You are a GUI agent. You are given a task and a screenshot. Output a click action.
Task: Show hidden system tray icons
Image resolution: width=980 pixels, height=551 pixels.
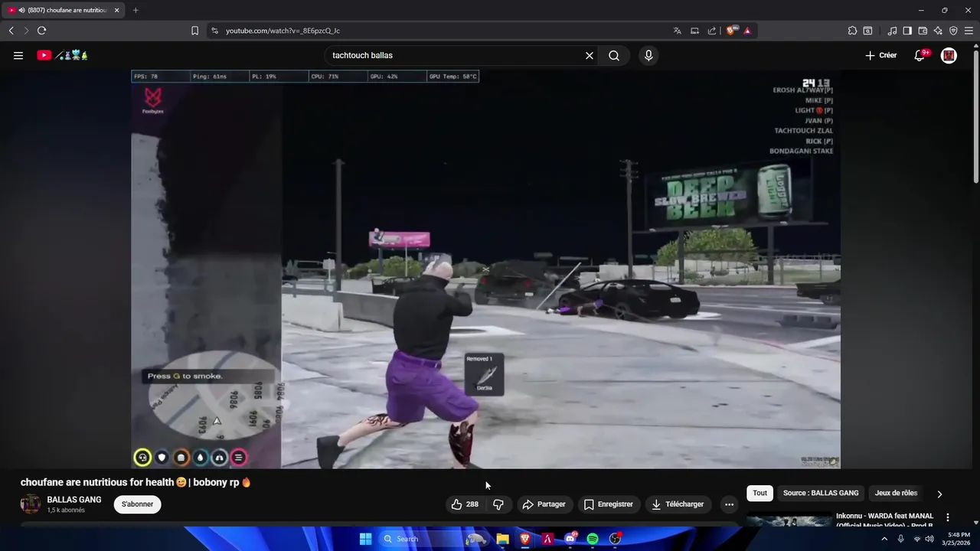coord(884,539)
